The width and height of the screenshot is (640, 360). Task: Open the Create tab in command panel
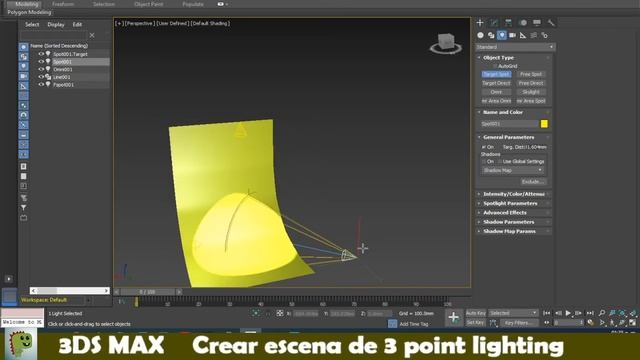(x=480, y=22)
